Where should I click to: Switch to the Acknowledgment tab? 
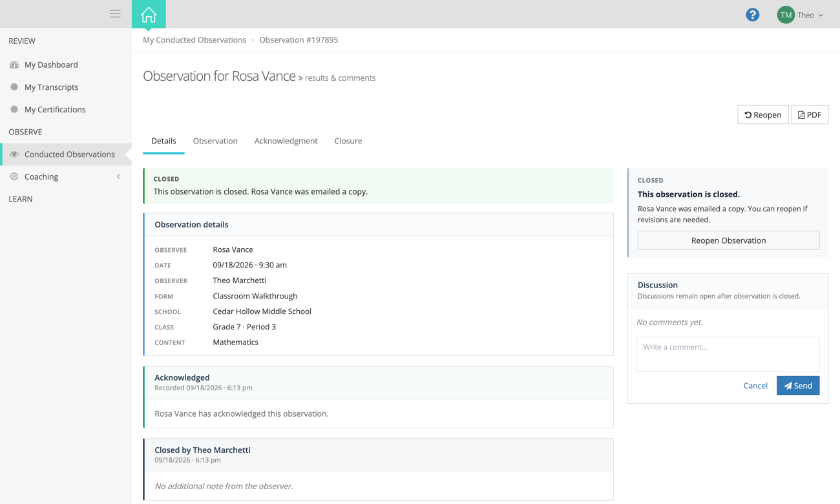[x=286, y=141]
